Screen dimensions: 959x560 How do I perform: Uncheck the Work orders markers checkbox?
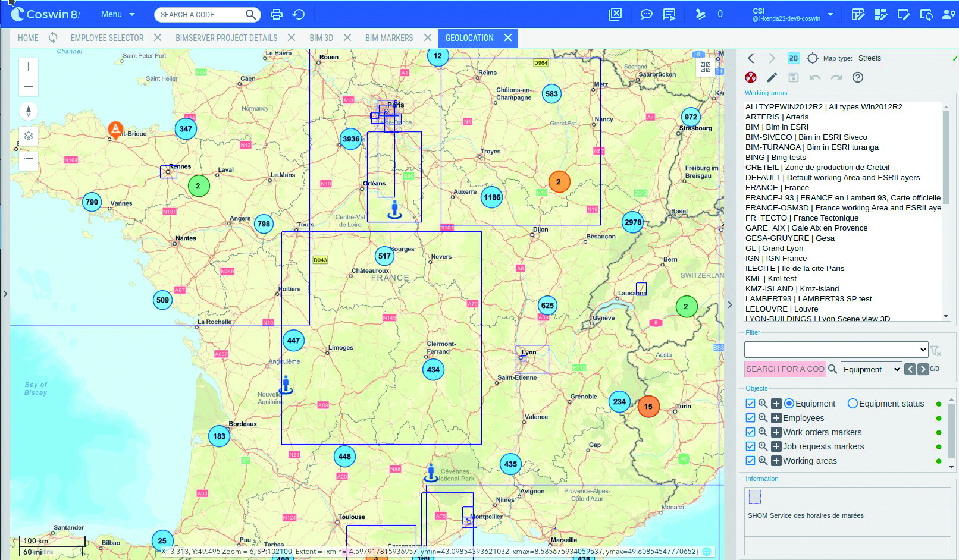coord(750,432)
